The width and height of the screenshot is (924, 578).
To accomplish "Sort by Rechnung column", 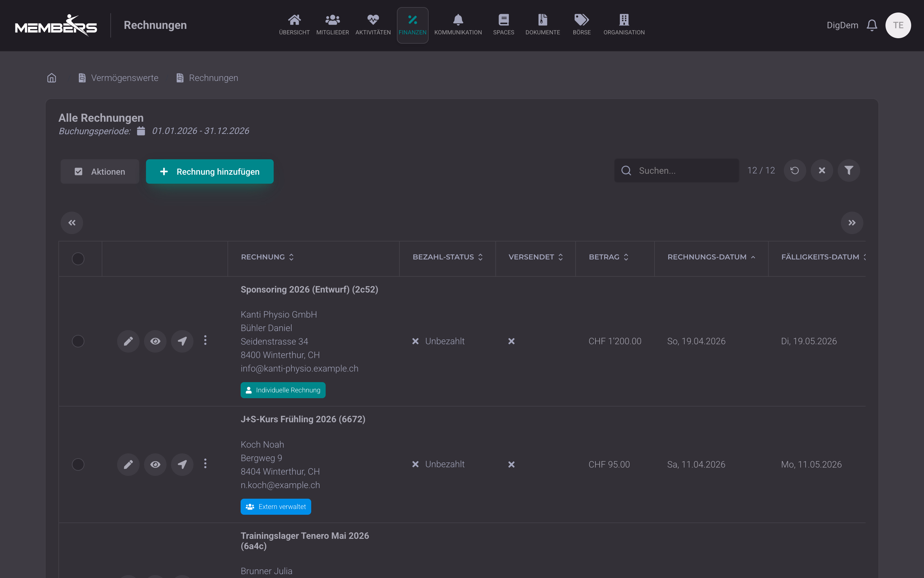I will [267, 257].
